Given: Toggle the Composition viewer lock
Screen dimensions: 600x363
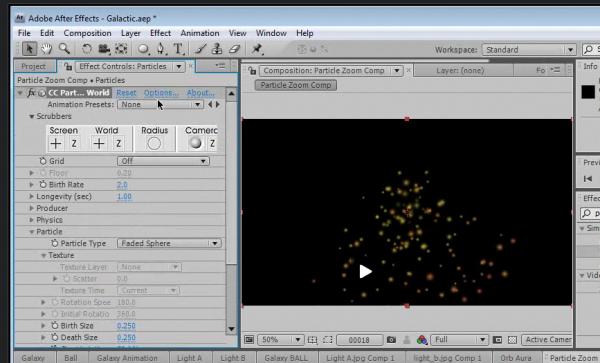Looking at the screenshot, I should 252,70.
